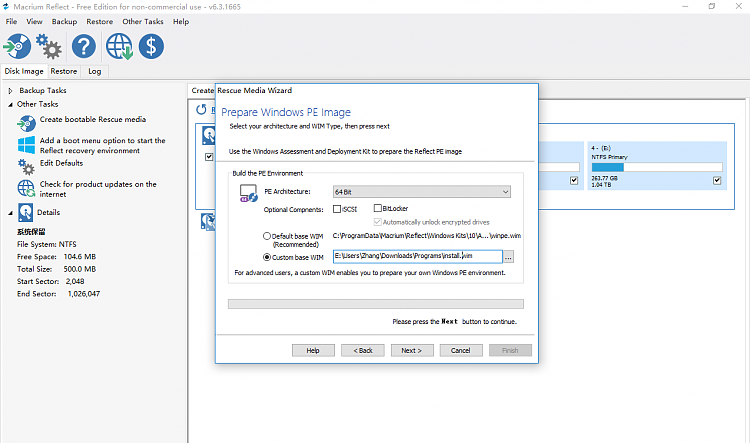Select Custom base WIM radio button
750x443 pixels.
pyautogui.click(x=267, y=257)
